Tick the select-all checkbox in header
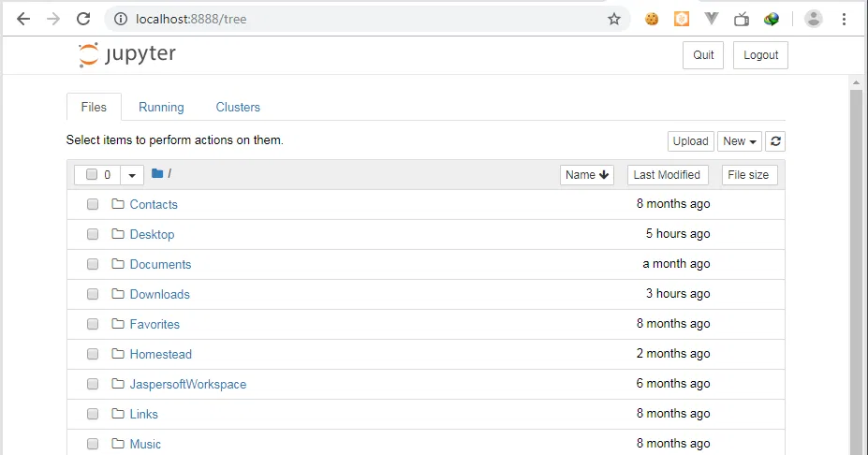The width and height of the screenshot is (868, 455). coord(92,175)
